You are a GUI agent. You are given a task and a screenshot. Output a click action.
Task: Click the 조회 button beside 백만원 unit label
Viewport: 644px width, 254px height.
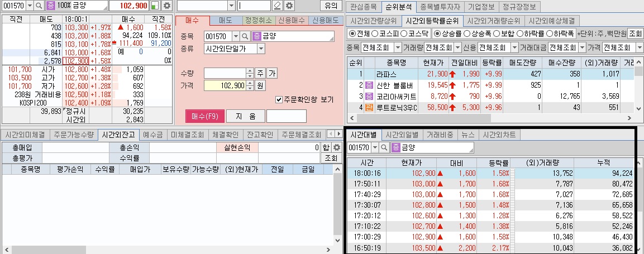point(635,33)
